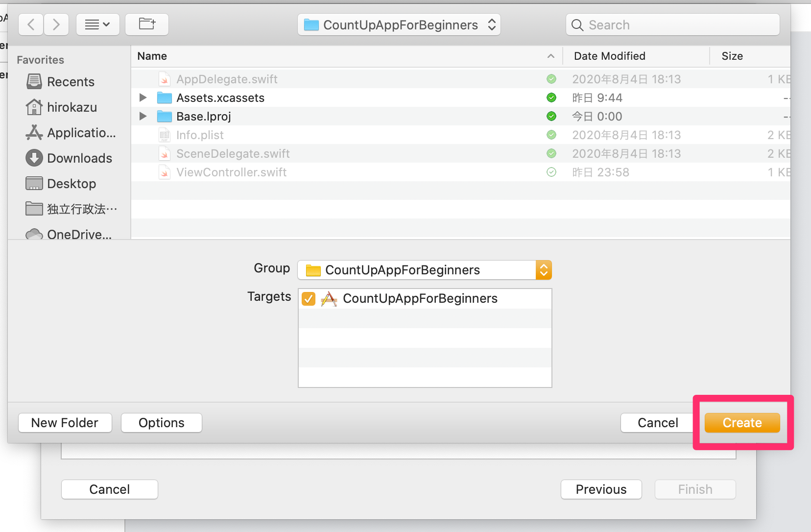This screenshot has height=532, width=811.
Task: Click the Options button
Action: click(162, 423)
